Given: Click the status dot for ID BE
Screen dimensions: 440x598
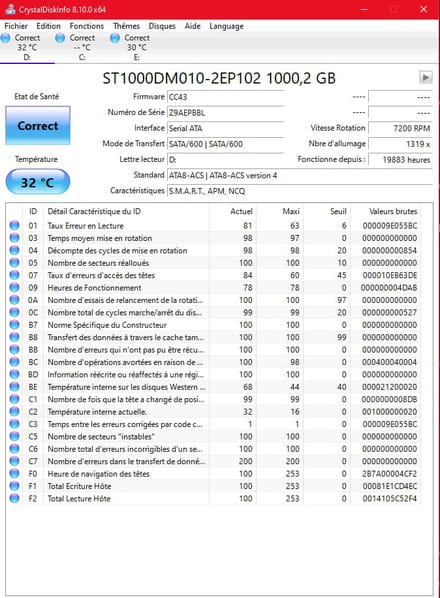Looking at the screenshot, I should [x=14, y=387].
